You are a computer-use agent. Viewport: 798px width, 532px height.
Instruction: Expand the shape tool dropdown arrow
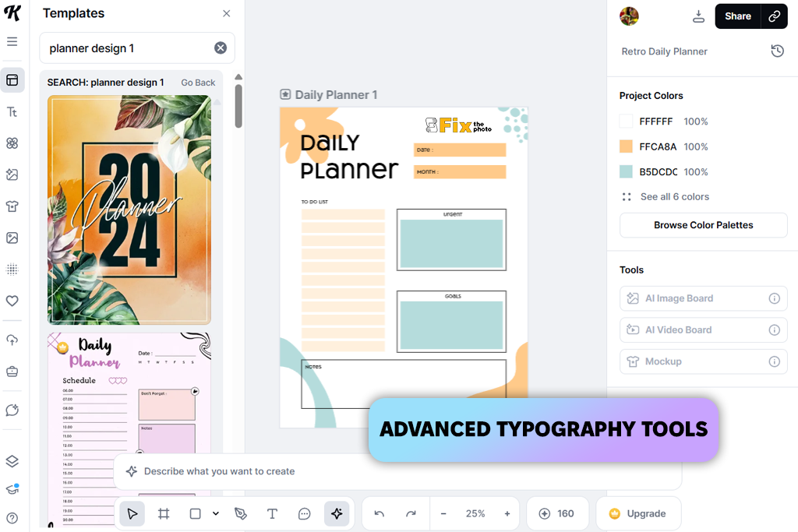[216, 513]
